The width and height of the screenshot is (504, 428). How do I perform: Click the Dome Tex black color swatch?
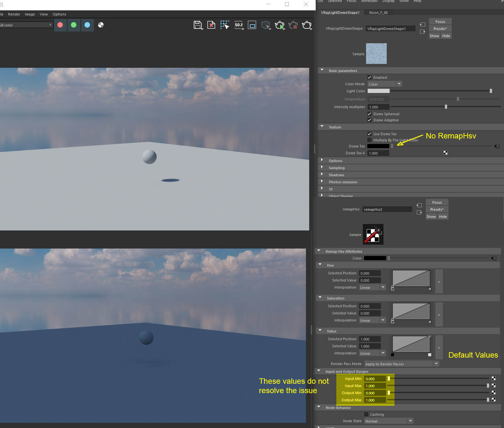pos(378,146)
